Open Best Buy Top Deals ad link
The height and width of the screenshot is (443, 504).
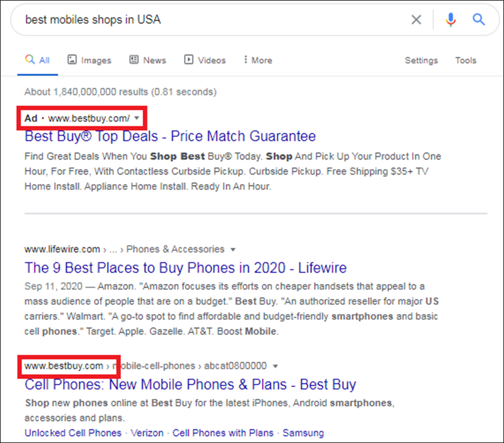click(x=170, y=136)
